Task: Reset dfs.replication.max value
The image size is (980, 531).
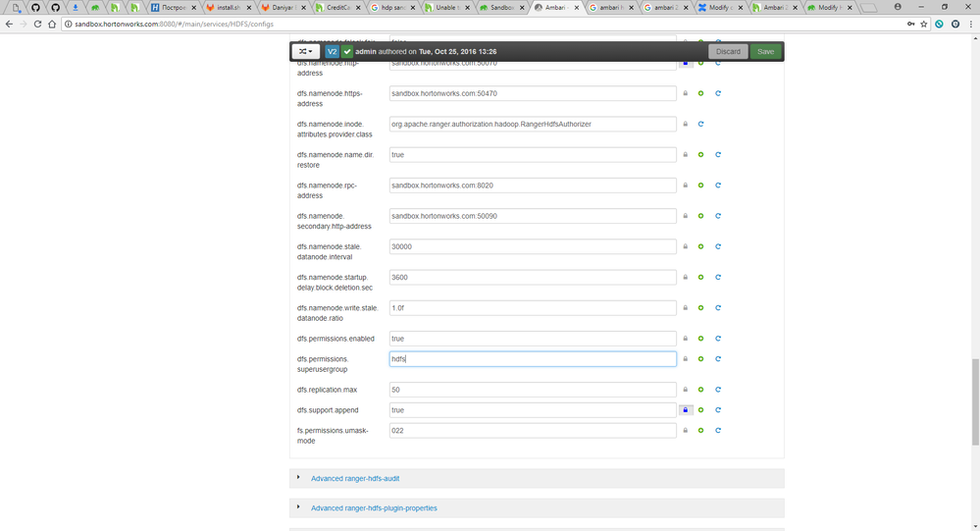Action: [718, 390]
